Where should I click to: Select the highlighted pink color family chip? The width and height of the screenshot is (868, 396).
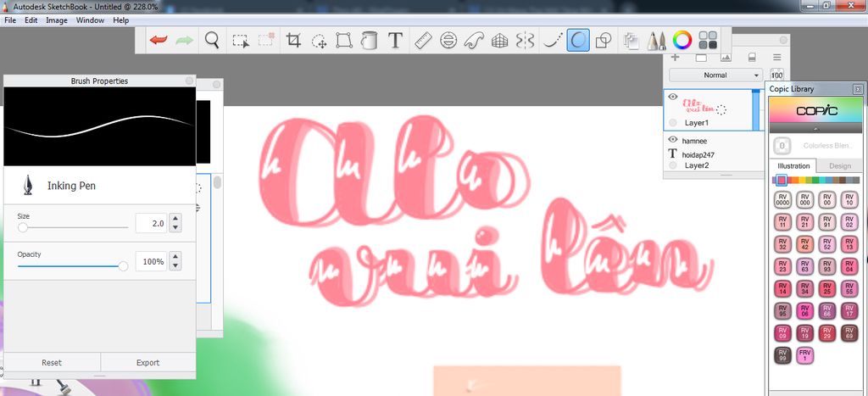pyautogui.click(x=782, y=180)
